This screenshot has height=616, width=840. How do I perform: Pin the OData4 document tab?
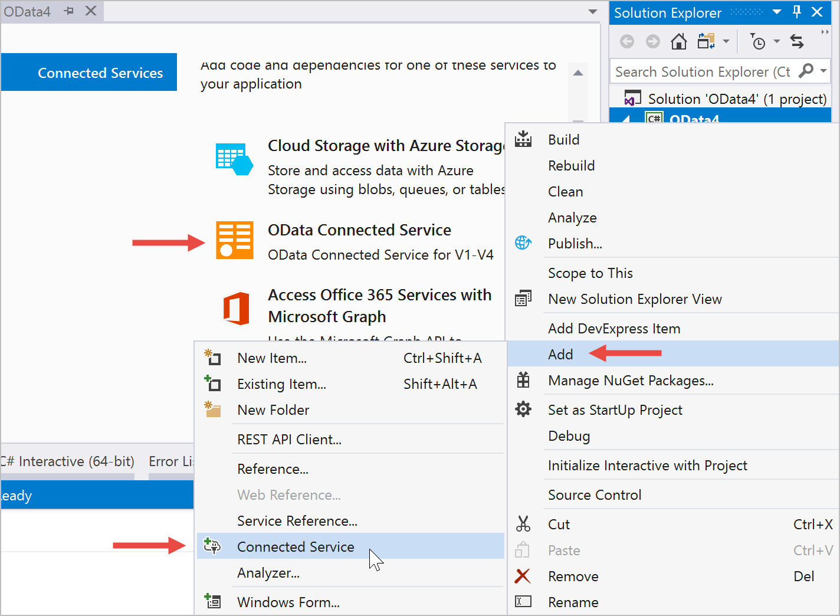tap(69, 11)
